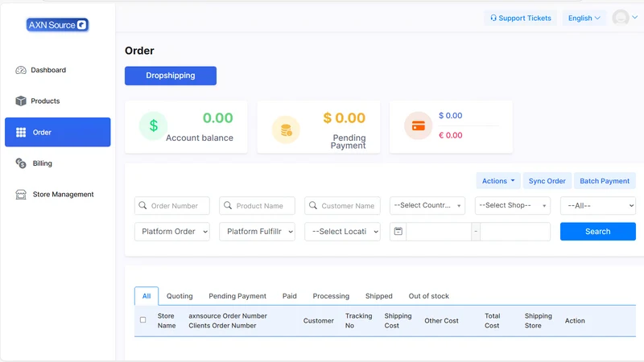Open the --All-- dropdown
The width and height of the screenshot is (644, 362).
click(598, 206)
